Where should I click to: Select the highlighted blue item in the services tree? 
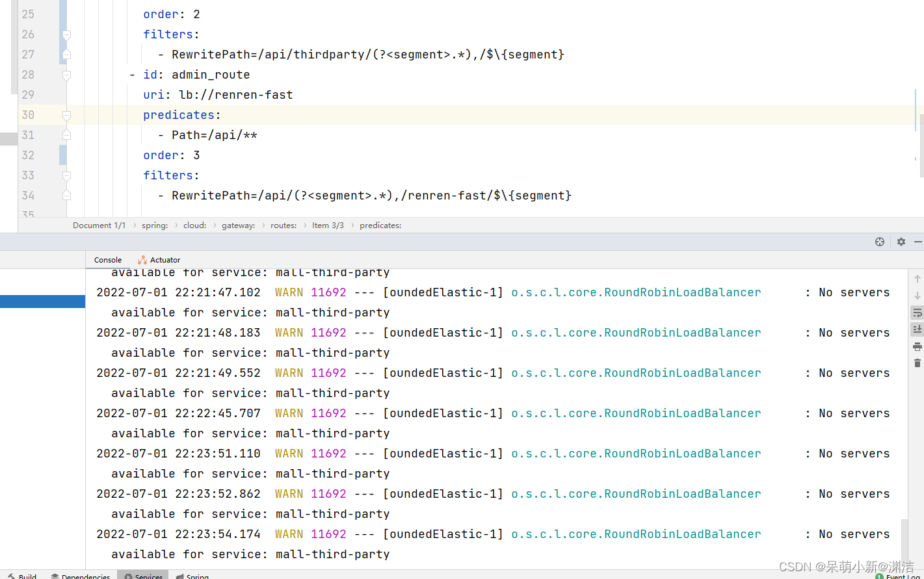pyautogui.click(x=42, y=302)
